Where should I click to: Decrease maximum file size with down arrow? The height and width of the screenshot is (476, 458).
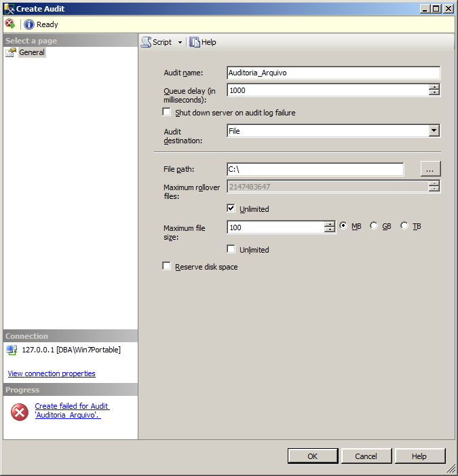[329, 230]
